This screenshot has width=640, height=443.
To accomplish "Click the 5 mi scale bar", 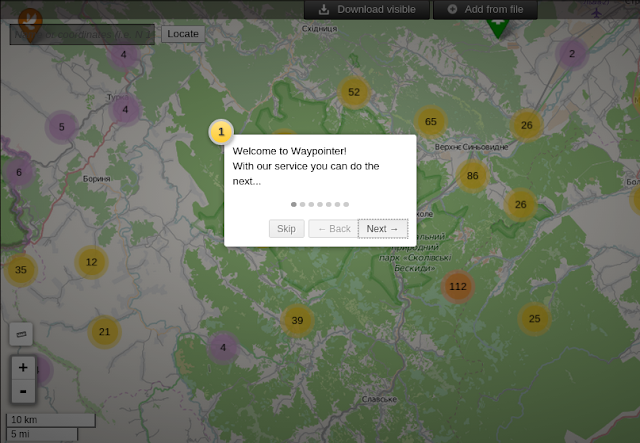I will coord(42,434).
